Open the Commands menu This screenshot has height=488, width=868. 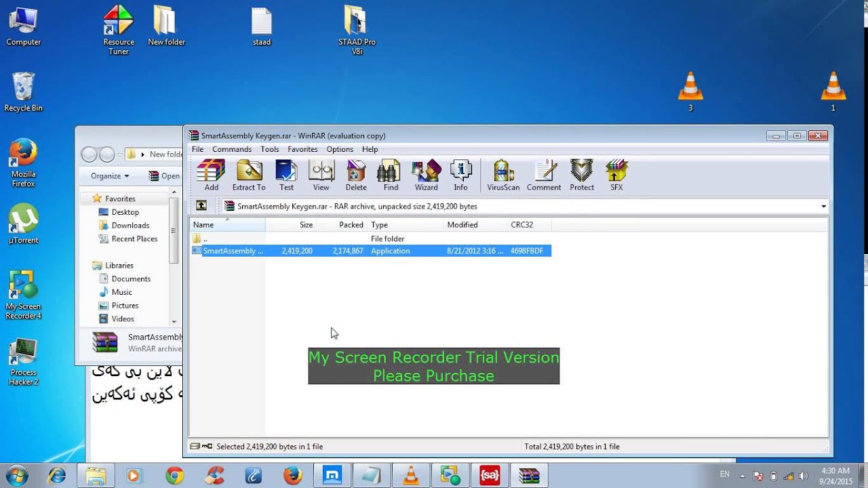[x=232, y=149]
